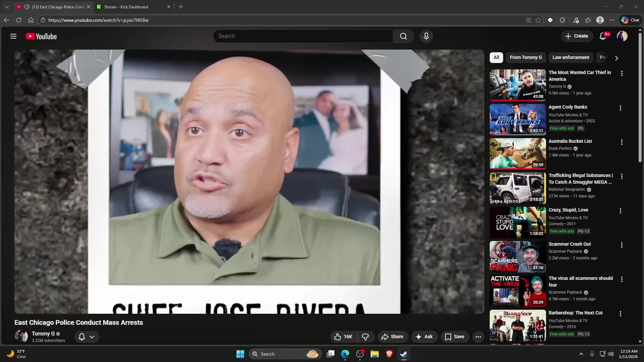Open The Most Wanted Car Thief thumbnail
Screen dimensions: 644x362
point(518,85)
